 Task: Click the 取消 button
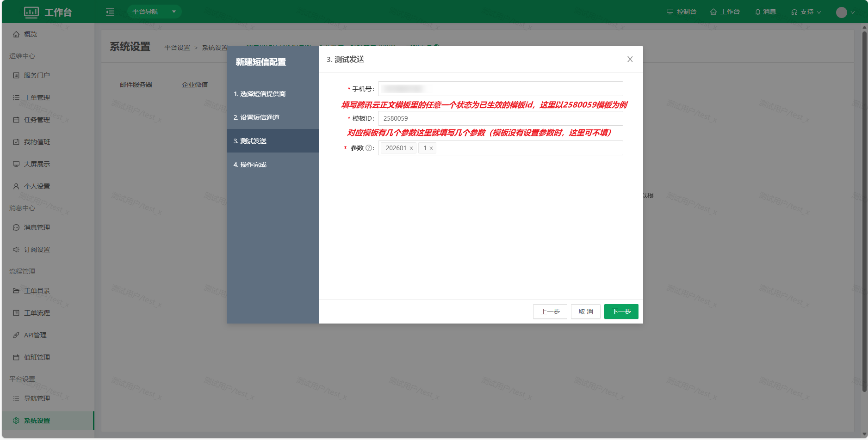[x=585, y=312]
